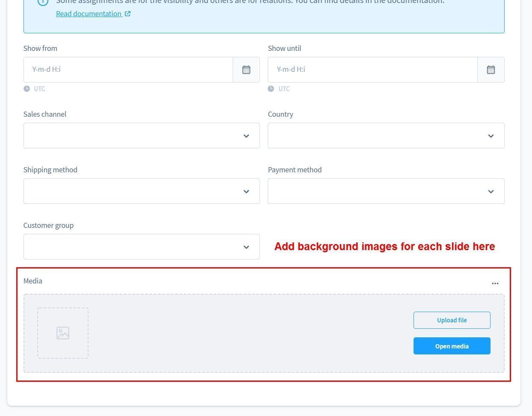Image resolution: width=532 pixels, height=416 pixels.
Task: Click the clock icon below Show from
Action: point(27,89)
